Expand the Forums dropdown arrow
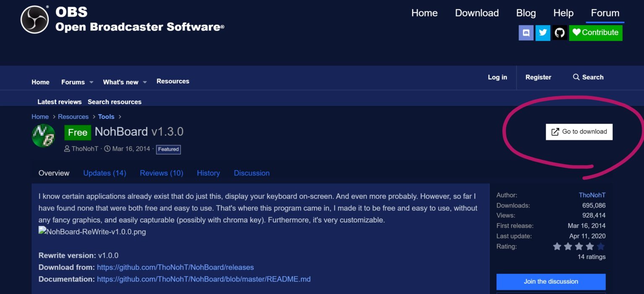This screenshot has width=644, height=294. 91,83
